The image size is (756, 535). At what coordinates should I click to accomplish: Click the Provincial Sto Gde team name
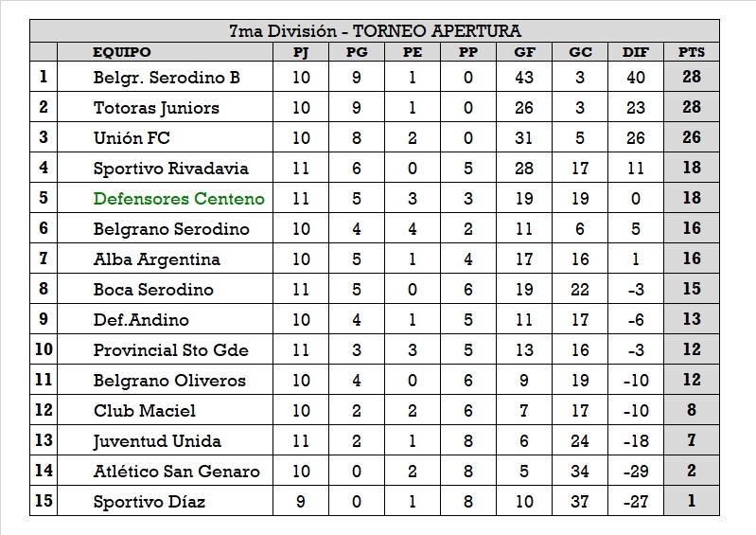171,350
